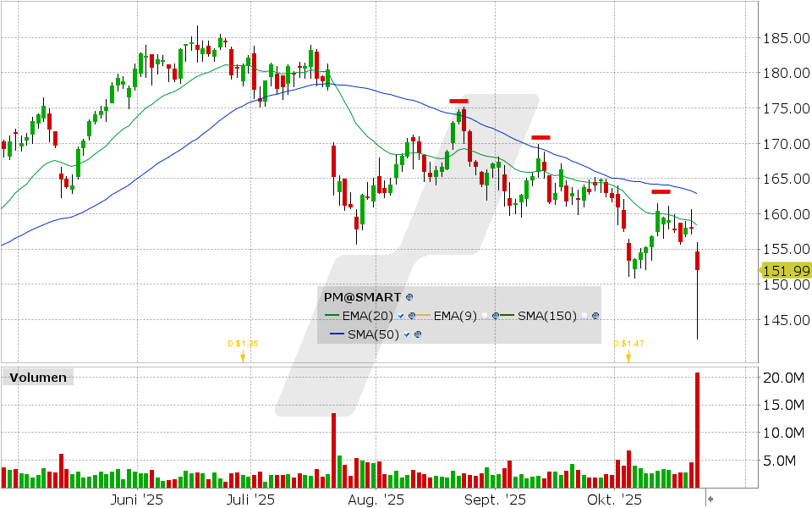Open the SMA(150) settings icon

595,316
